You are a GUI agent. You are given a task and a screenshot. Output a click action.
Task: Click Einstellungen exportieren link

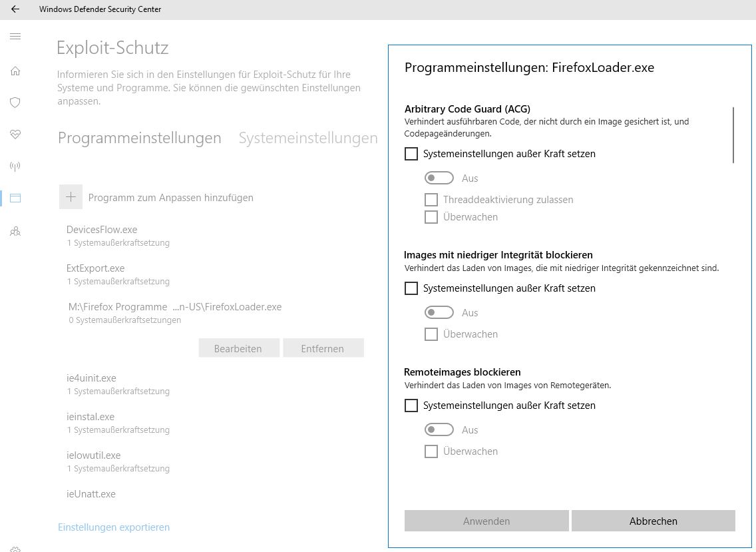(x=114, y=527)
